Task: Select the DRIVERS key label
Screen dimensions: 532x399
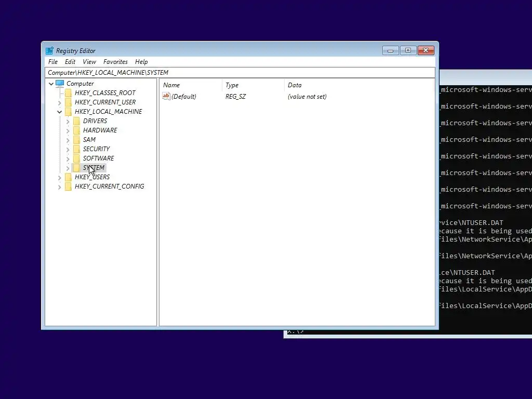Action: (95, 121)
